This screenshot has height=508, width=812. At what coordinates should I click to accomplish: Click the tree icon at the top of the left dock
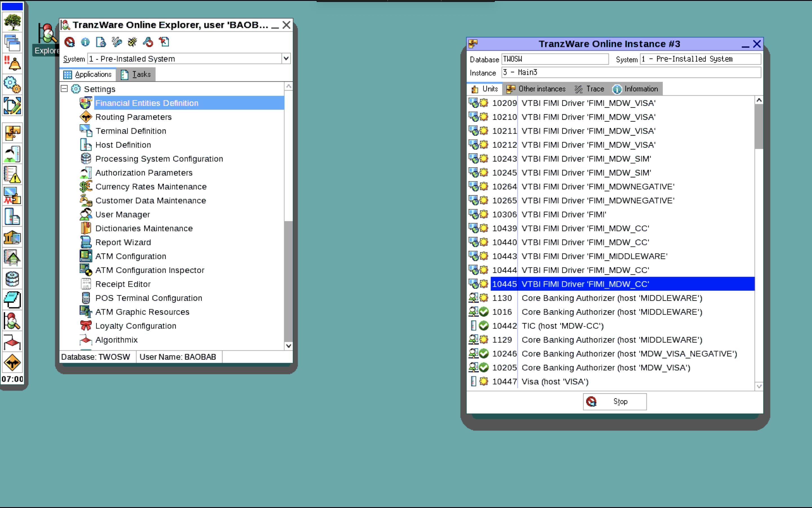click(12, 22)
